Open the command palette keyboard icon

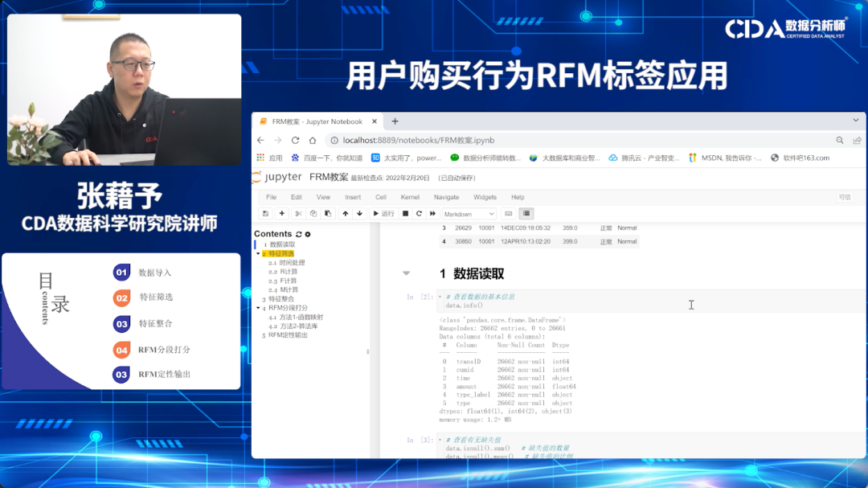click(508, 214)
